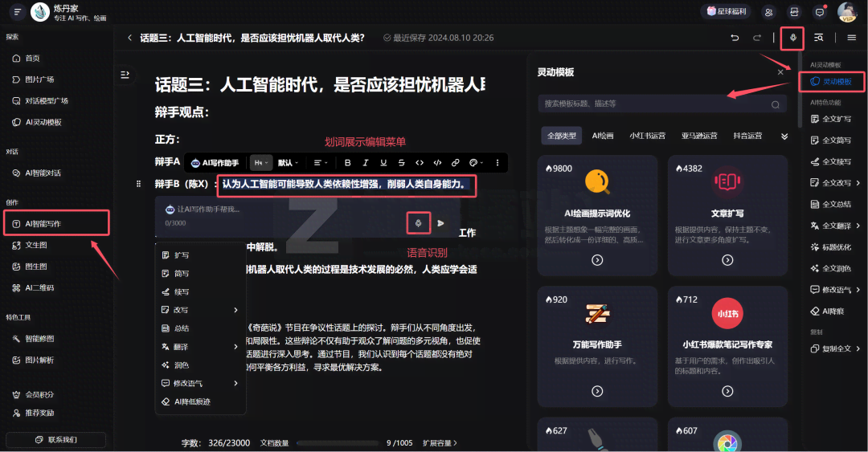Image resolution: width=868 pixels, height=452 pixels.
Task: Open the text color palette dropdown
Action: pos(476,163)
